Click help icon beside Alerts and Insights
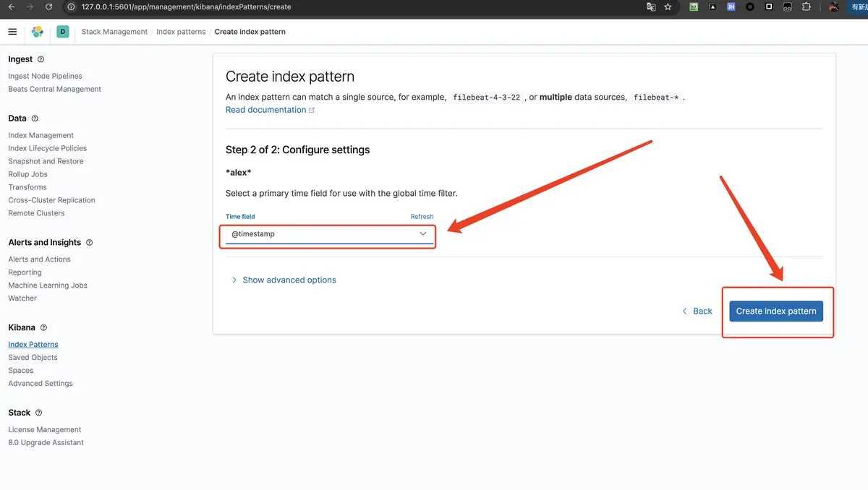This screenshot has height=490, width=868. pos(89,243)
